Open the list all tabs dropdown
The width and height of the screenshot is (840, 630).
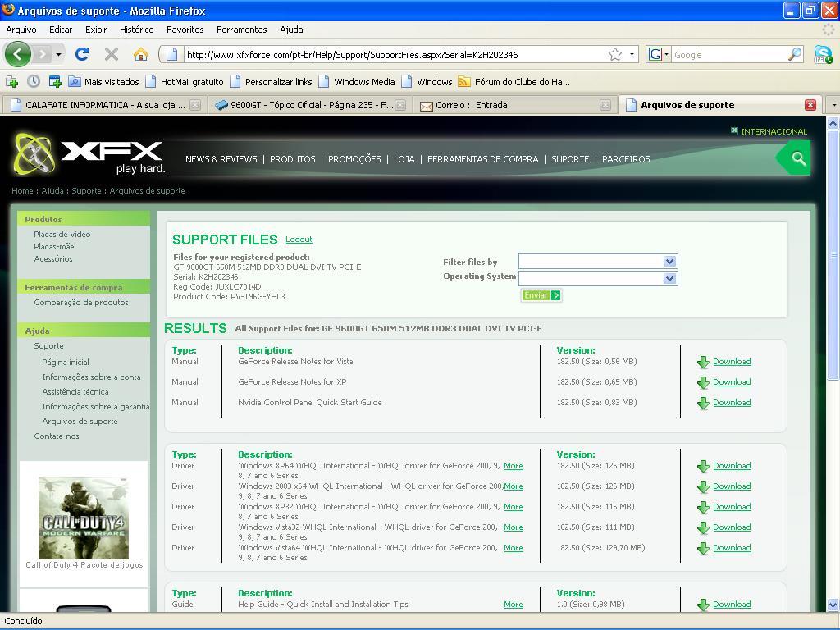point(833,105)
